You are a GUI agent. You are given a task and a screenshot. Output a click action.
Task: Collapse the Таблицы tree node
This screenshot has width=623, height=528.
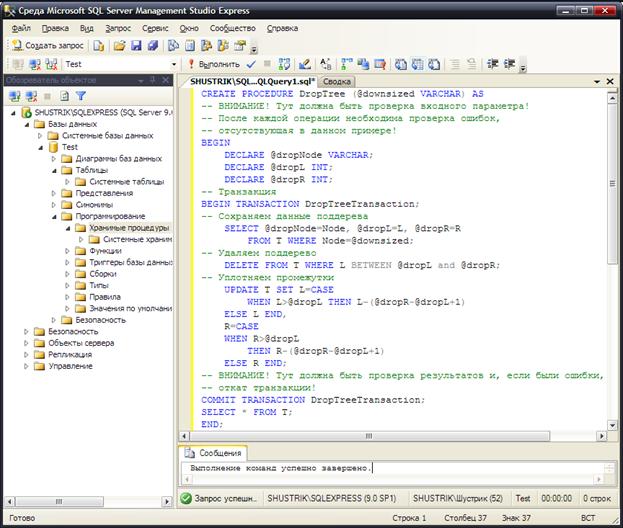[54, 170]
